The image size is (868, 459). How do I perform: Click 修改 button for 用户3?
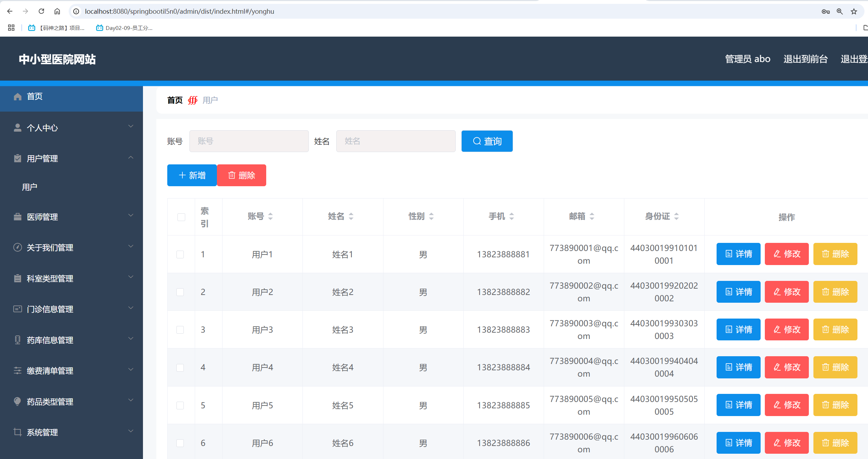[x=787, y=329]
